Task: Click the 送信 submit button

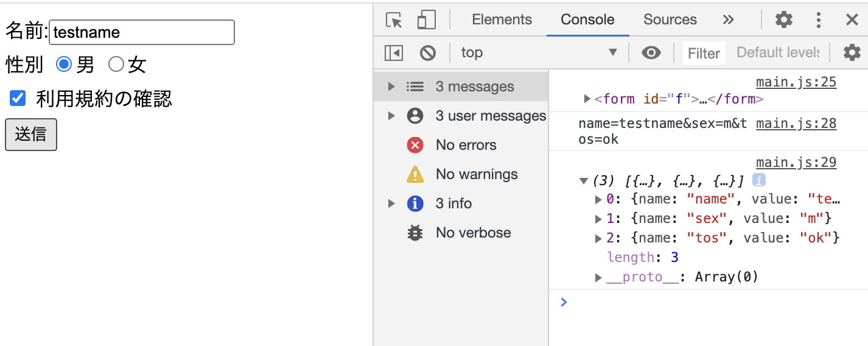Action: pyautogui.click(x=31, y=134)
